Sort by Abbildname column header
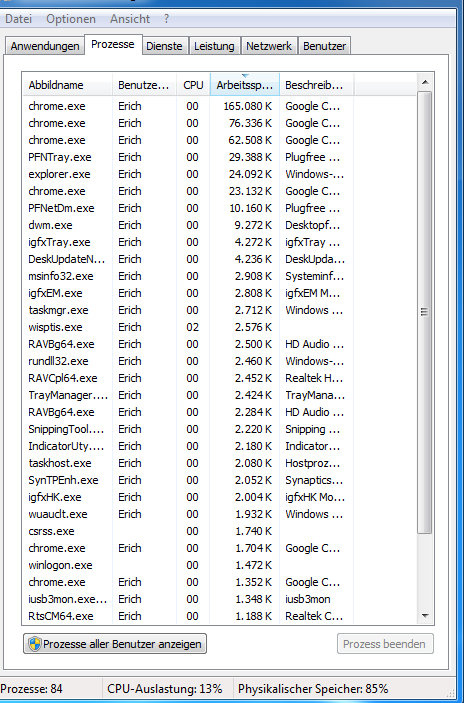This screenshot has height=703, width=464. (67, 85)
